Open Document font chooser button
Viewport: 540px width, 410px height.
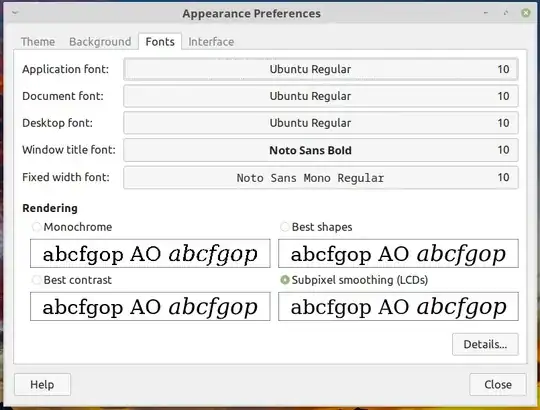tap(321, 96)
